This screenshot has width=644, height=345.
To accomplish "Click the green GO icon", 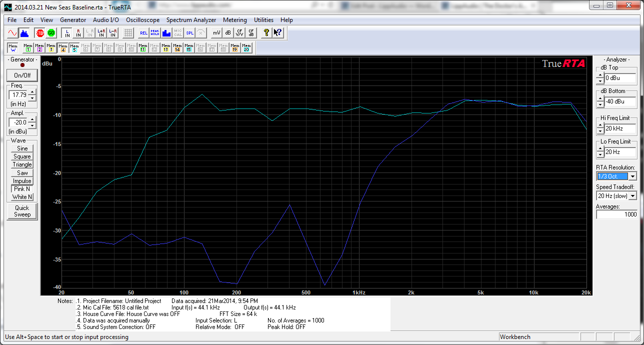I will point(51,33).
